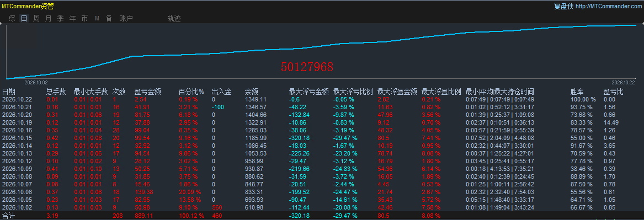644x220 pixels.
Task: Click the 合计 totals row label
Action: coord(9,216)
